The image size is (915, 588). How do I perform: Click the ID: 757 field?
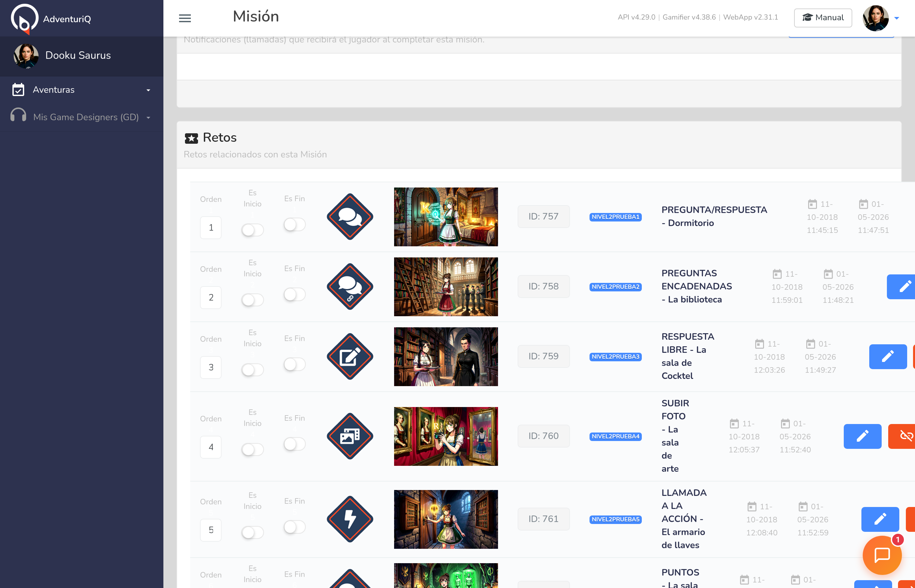[x=543, y=217]
